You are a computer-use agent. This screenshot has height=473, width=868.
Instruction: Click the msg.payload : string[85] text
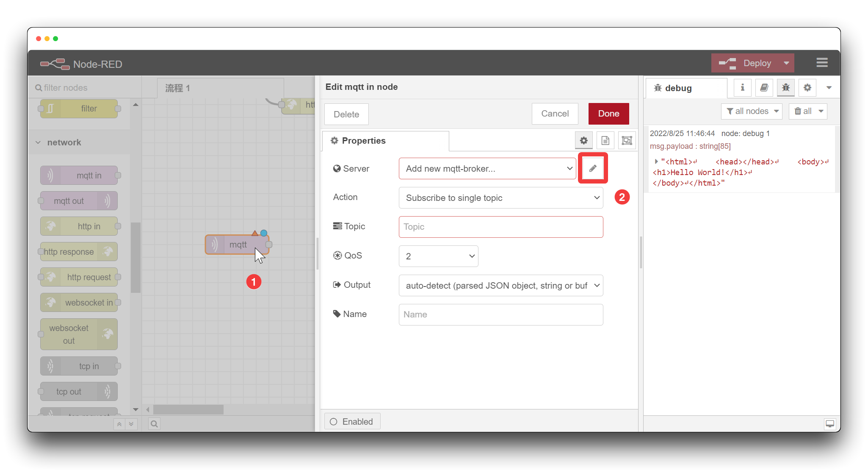pos(690,146)
